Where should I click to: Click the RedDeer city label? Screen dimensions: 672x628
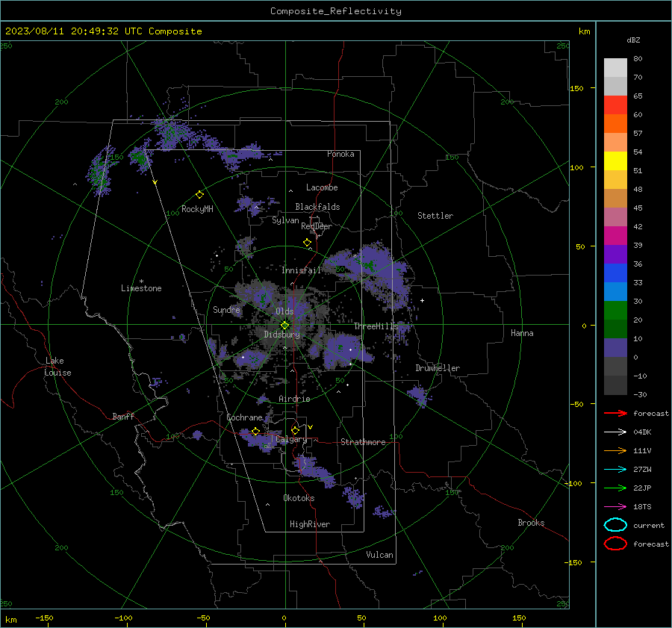coord(317,226)
